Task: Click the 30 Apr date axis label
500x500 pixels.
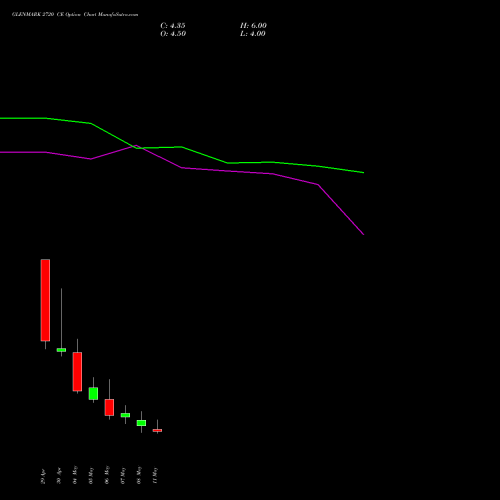Action: tap(59, 476)
